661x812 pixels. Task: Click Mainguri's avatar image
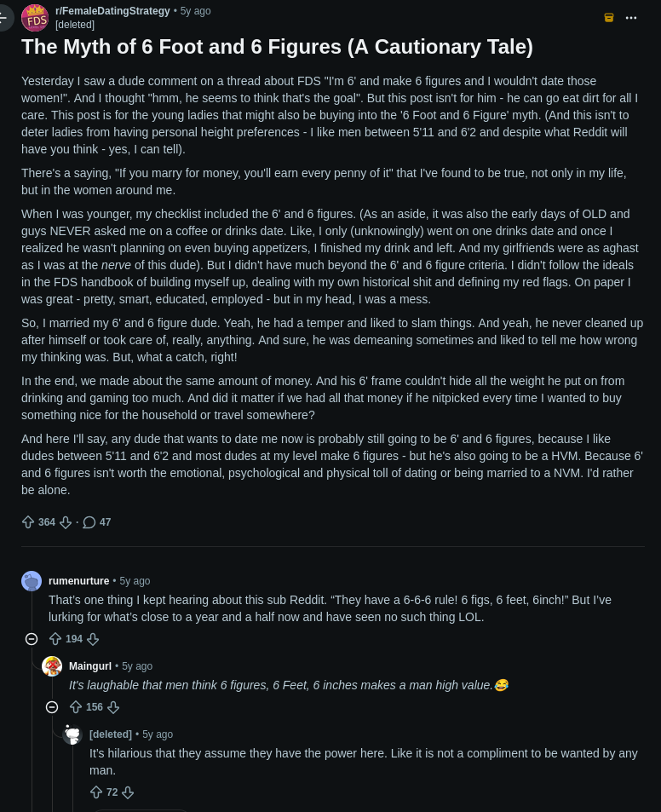click(x=52, y=666)
